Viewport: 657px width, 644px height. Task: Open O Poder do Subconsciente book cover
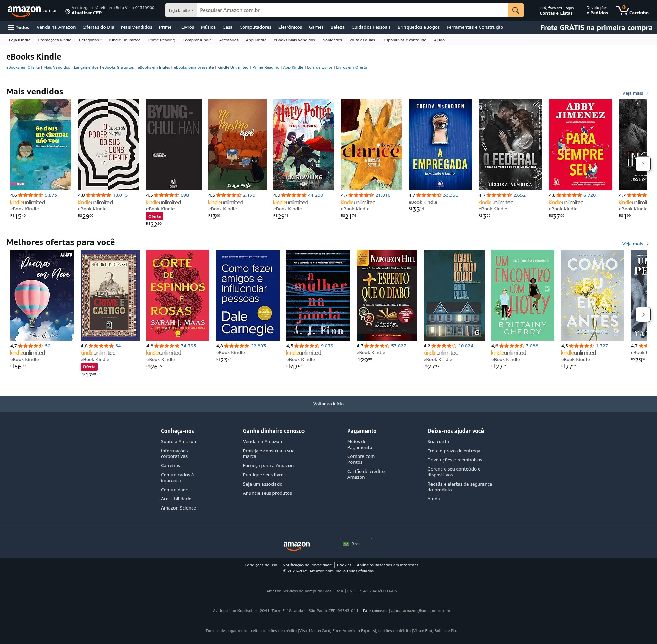[108, 145]
